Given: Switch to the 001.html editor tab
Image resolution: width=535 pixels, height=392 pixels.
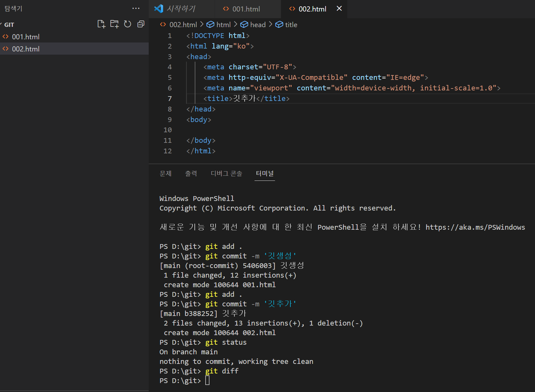Looking at the screenshot, I should click(x=247, y=9).
